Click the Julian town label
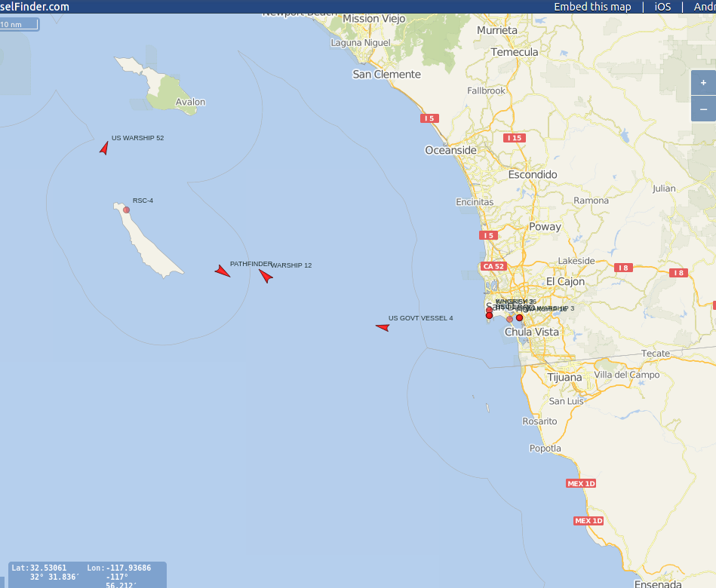 (665, 188)
